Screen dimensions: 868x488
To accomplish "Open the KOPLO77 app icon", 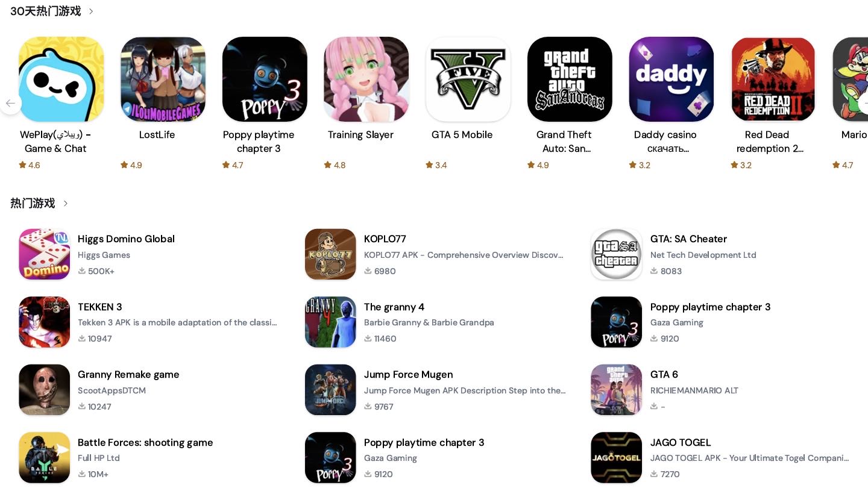I will coord(330,254).
